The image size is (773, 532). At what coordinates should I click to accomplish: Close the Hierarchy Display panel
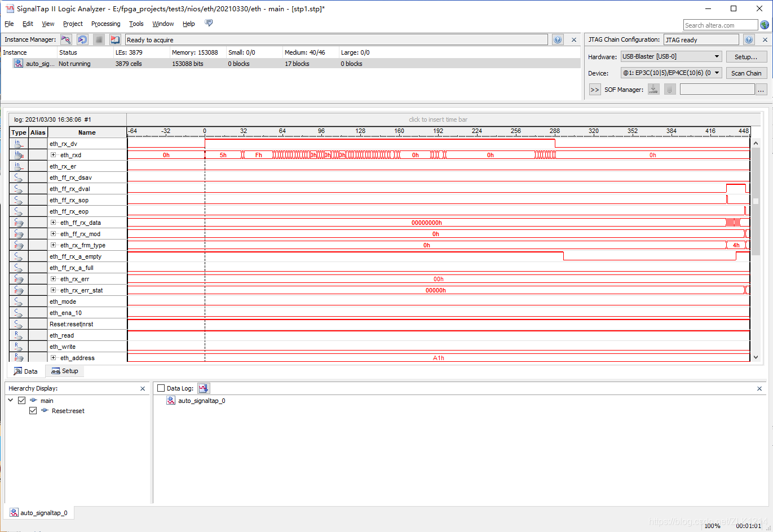tap(143, 388)
